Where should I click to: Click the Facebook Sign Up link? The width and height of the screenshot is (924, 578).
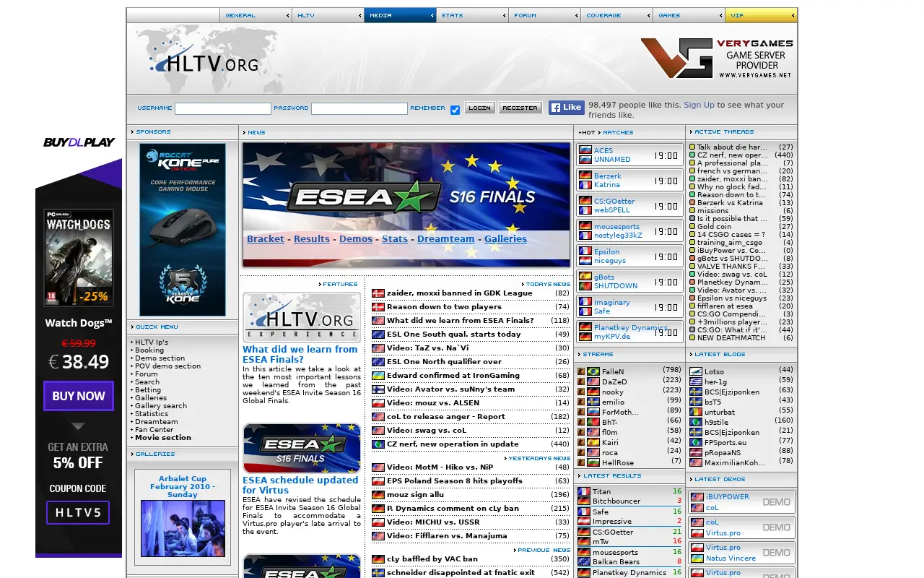[x=699, y=105]
